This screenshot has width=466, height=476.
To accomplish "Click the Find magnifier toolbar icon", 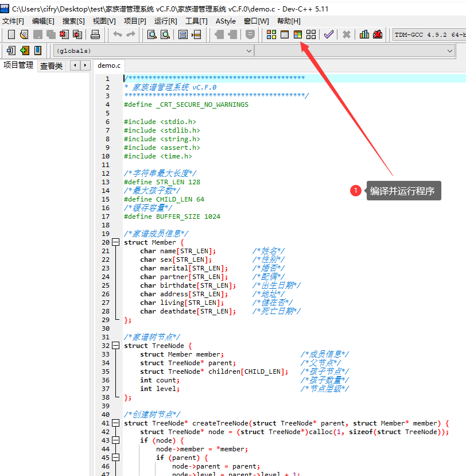I will [x=152, y=34].
